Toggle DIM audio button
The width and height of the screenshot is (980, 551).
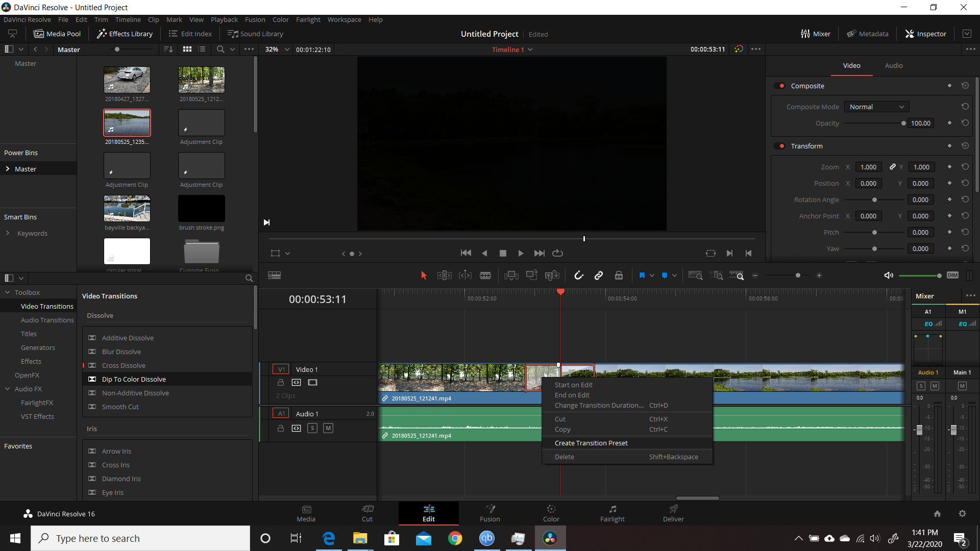pos(952,275)
